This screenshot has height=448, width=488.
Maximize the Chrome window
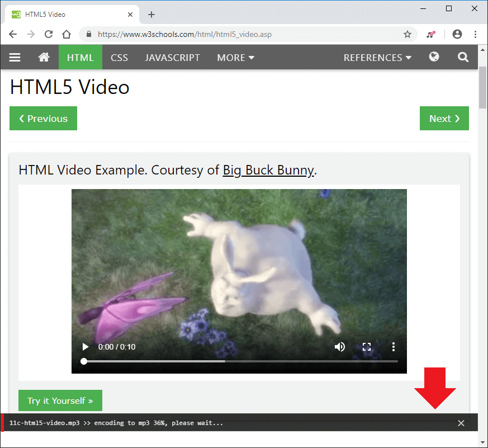(x=449, y=8)
